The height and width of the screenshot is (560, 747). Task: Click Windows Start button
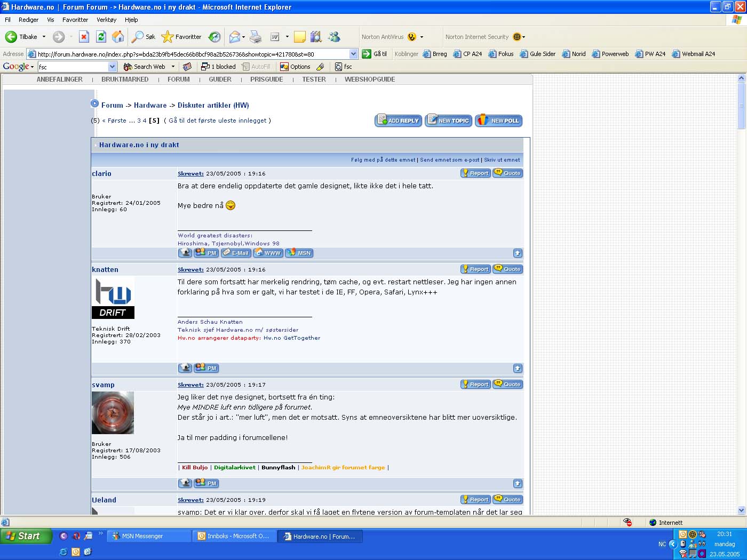(26, 536)
